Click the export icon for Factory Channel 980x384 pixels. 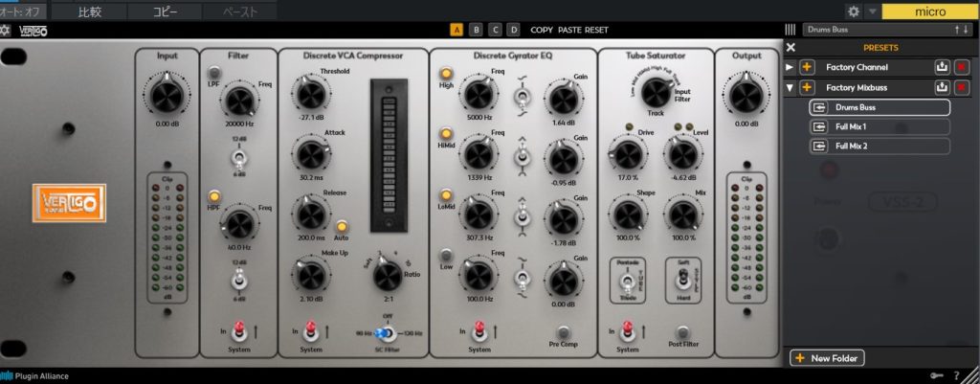pyautogui.click(x=944, y=68)
